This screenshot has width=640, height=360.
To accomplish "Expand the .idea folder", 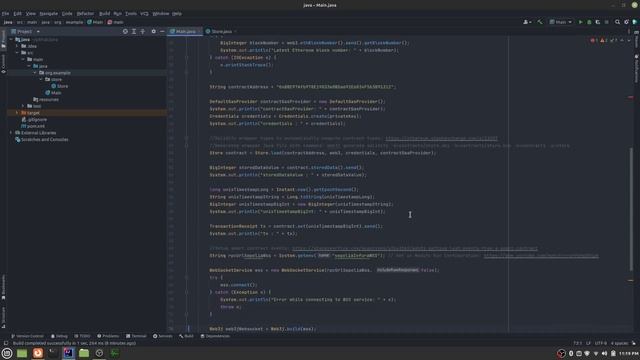I will 17,46.
